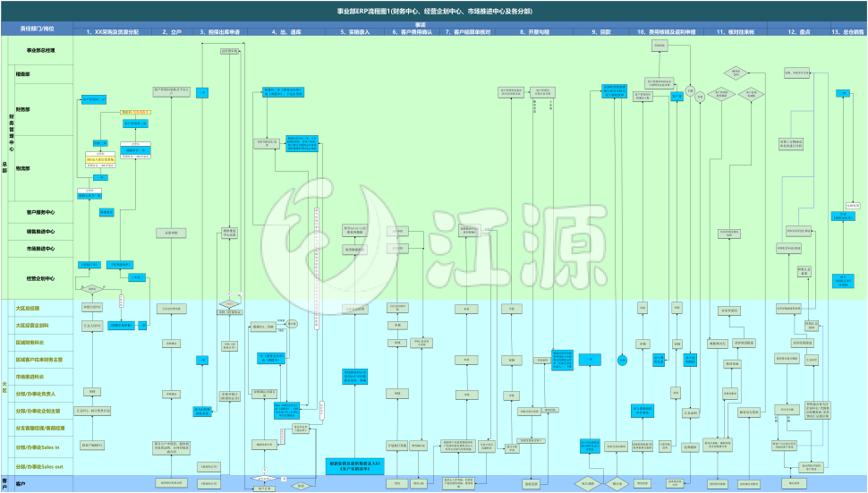This screenshot has height=493, width=868.
Task: Click the 经营企划中心 row label
Action: click(40, 278)
